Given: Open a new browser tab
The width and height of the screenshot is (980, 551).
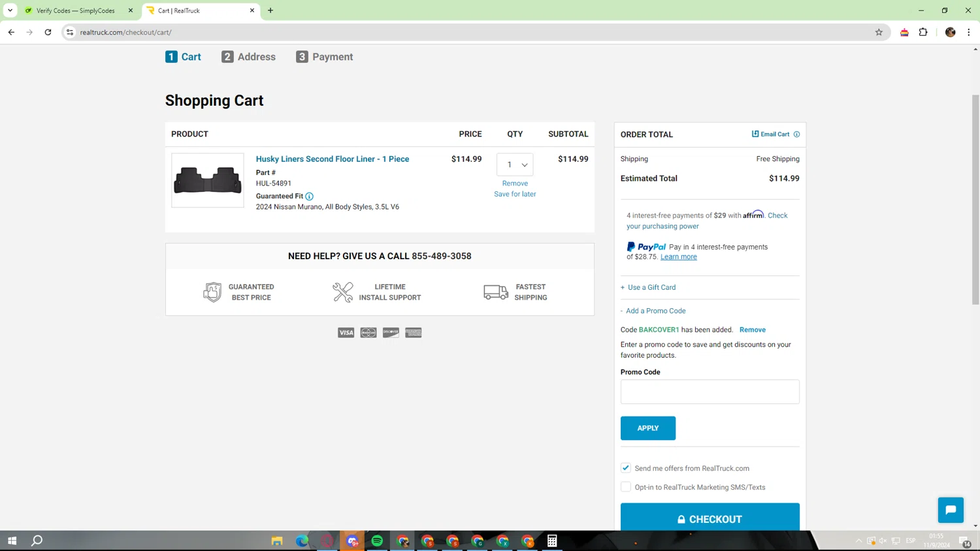Looking at the screenshot, I should 270,10.
